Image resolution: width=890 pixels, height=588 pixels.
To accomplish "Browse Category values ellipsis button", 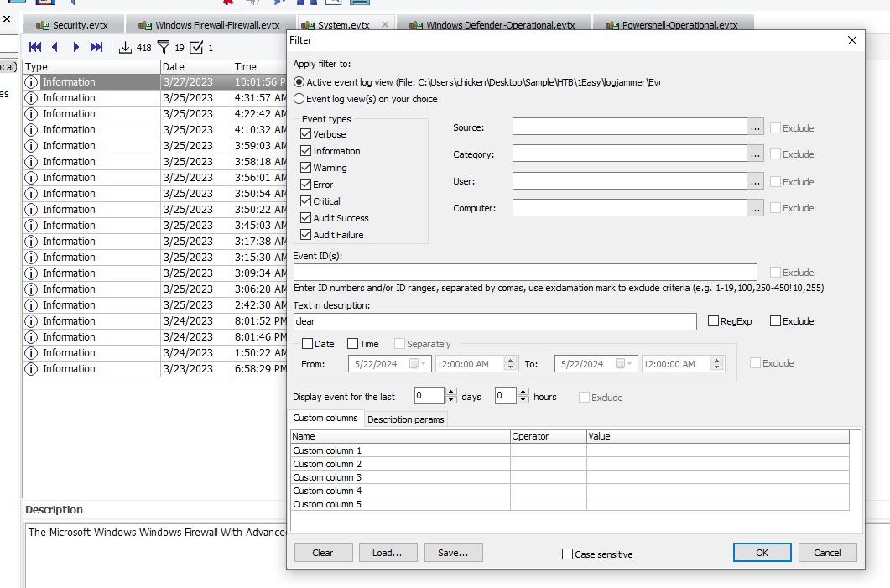I will (756, 154).
